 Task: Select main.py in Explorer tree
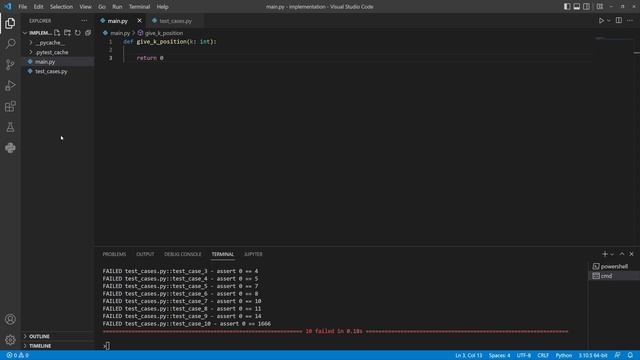coord(58,62)
